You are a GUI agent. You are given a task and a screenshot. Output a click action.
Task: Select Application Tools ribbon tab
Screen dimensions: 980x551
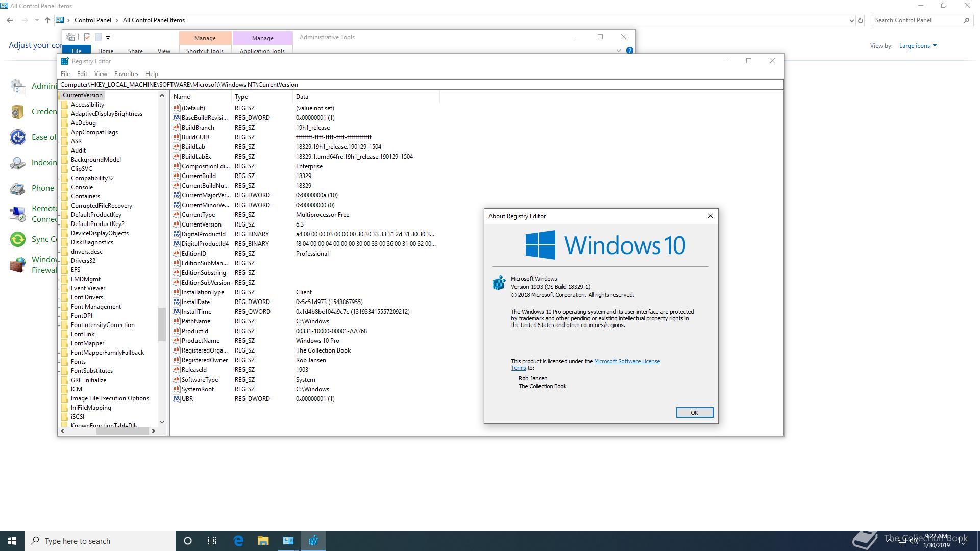(x=262, y=51)
